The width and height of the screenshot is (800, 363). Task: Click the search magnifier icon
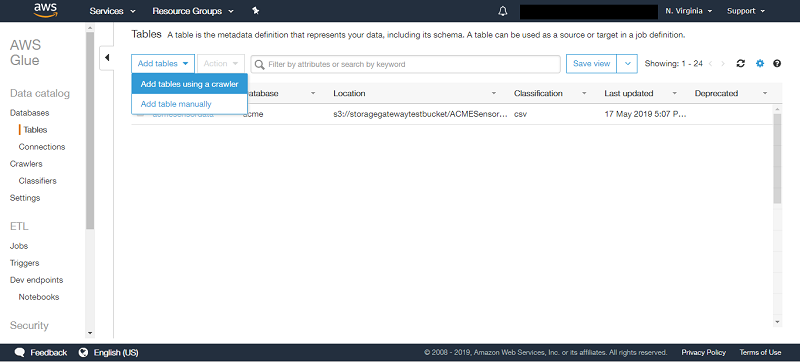(x=260, y=64)
